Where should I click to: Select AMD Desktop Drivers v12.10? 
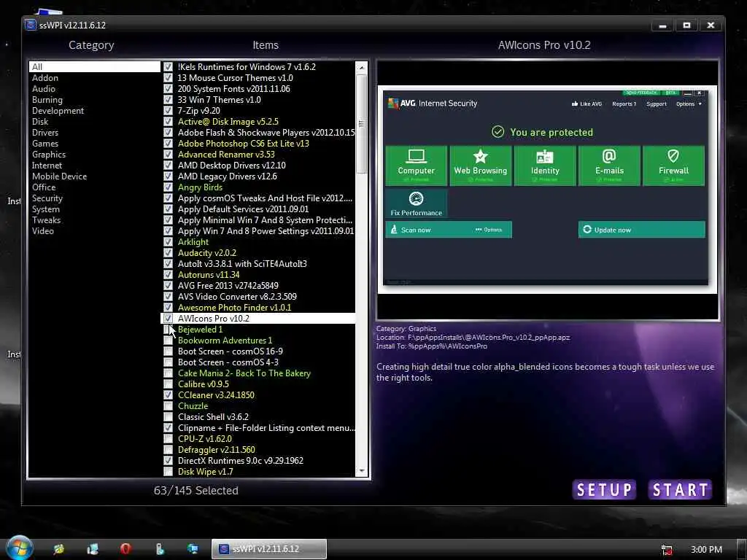tap(231, 166)
